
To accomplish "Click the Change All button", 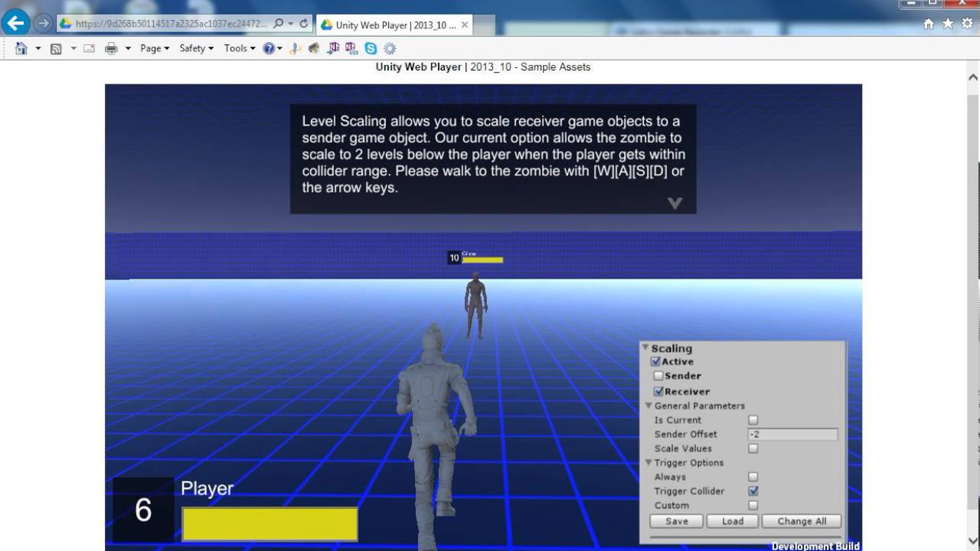I will coord(801,521).
